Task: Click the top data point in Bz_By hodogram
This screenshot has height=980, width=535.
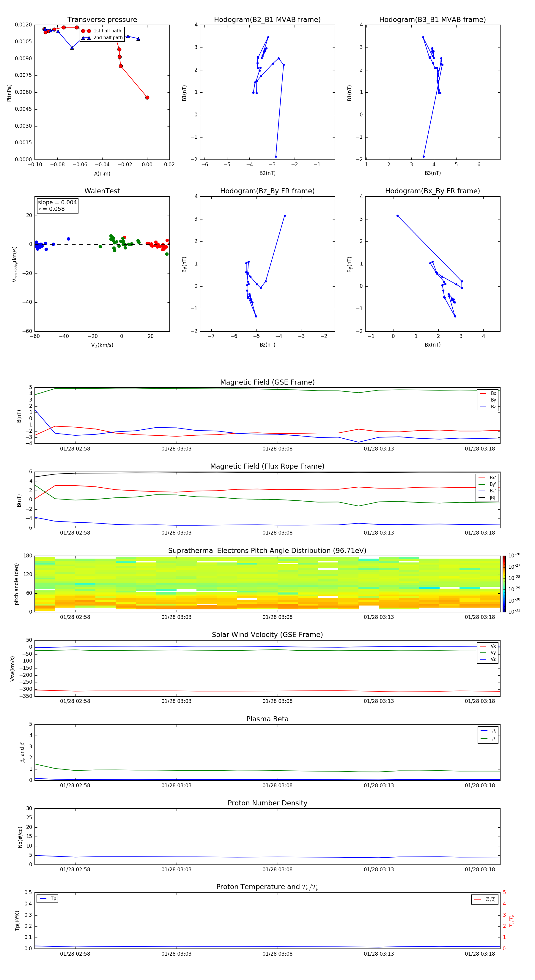Action: 284,216
